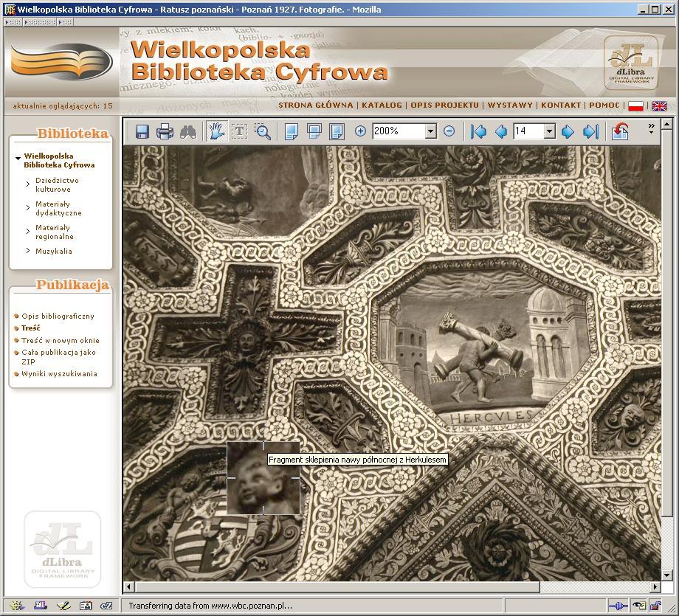Open Treść w nowym oknie link
679x616 pixels.
coord(61,340)
